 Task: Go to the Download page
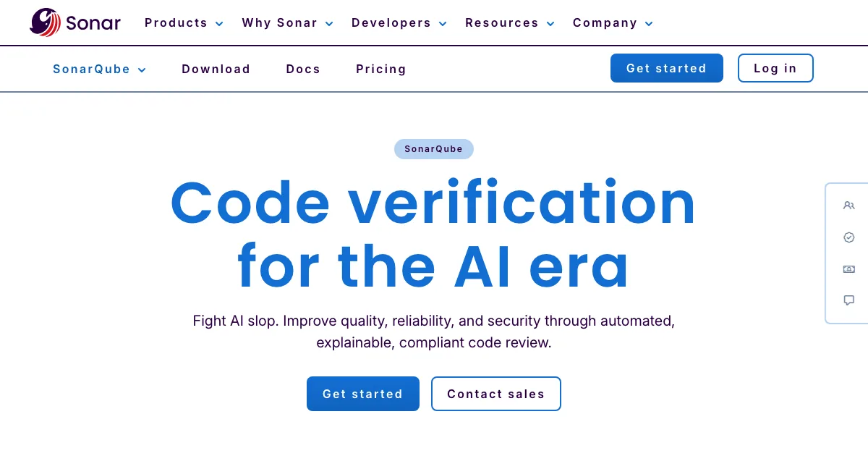(216, 69)
